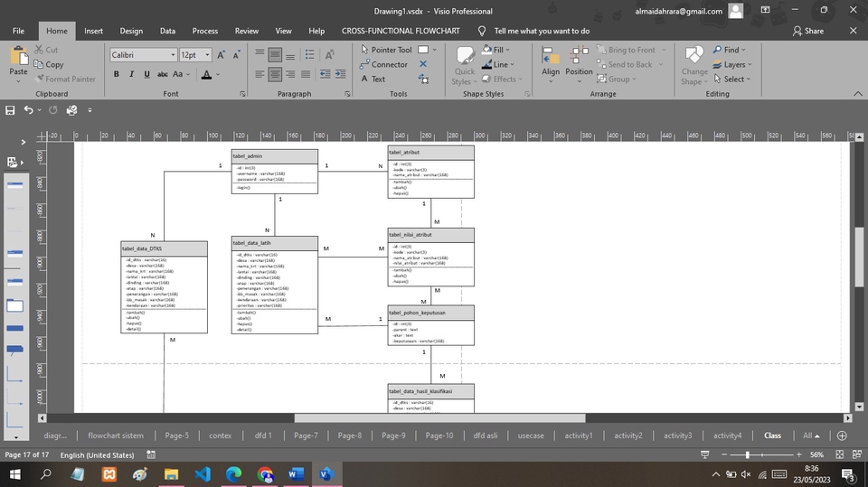Click the Decrease Indent icon
This screenshot has width=868, height=487.
pyautogui.click(x=325, y=74)
